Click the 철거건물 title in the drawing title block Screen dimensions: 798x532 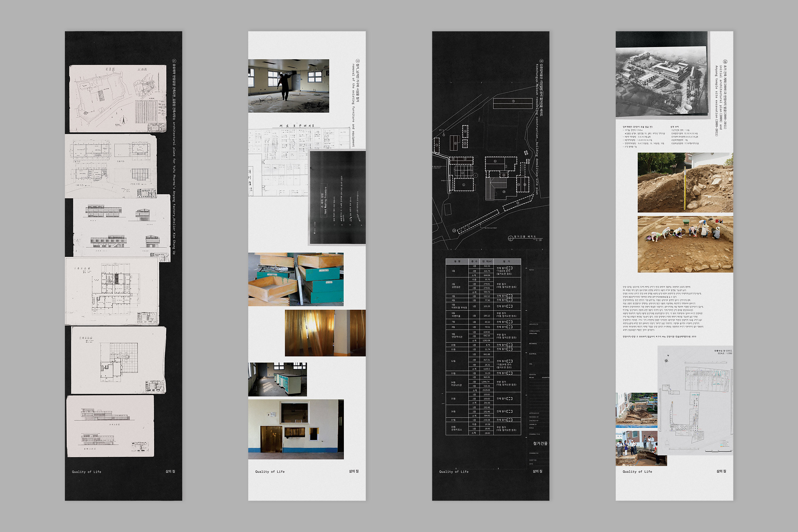(x=540, y=443)
